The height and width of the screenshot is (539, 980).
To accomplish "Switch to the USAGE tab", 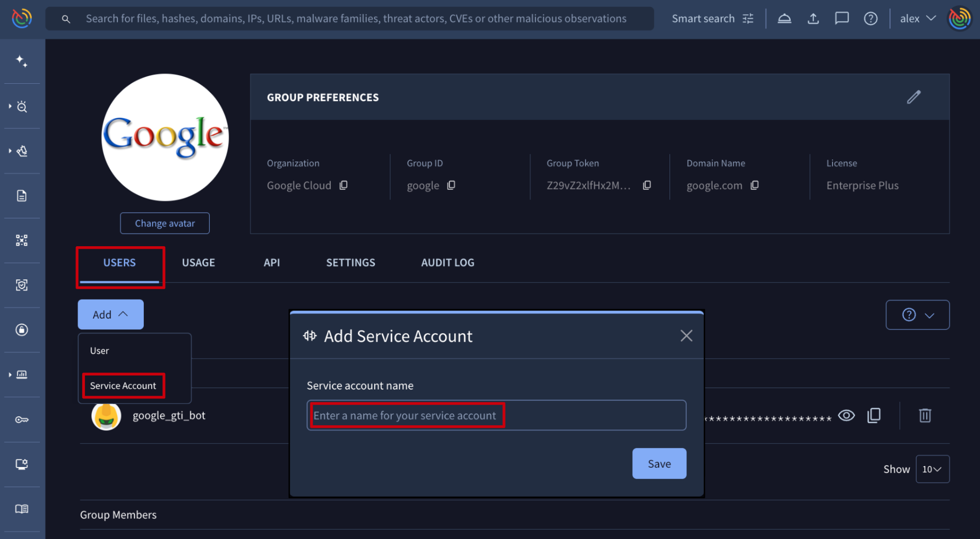I will click(199, 263).
